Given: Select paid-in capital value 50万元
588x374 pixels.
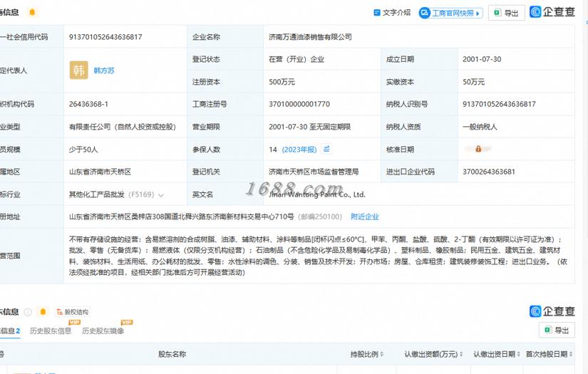Looking at the screenshot, I should click(474, 82).
